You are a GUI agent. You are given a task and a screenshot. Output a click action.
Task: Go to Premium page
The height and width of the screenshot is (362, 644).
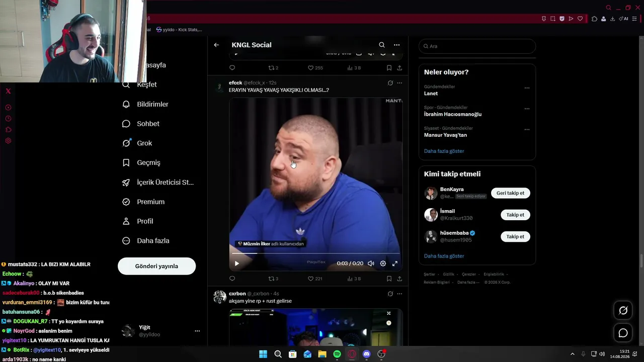[x=144, y=202]
